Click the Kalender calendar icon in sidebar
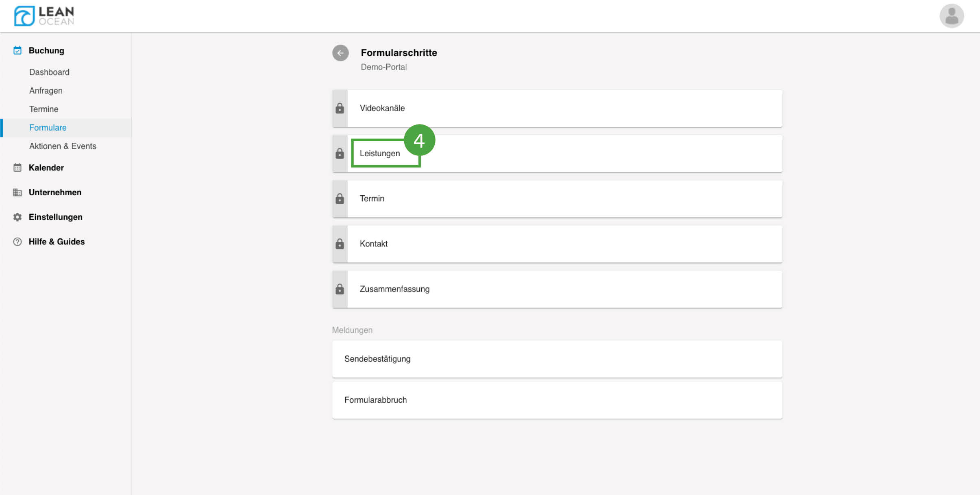The height and width of the screenshot is (495, 980). coord(17,168)
